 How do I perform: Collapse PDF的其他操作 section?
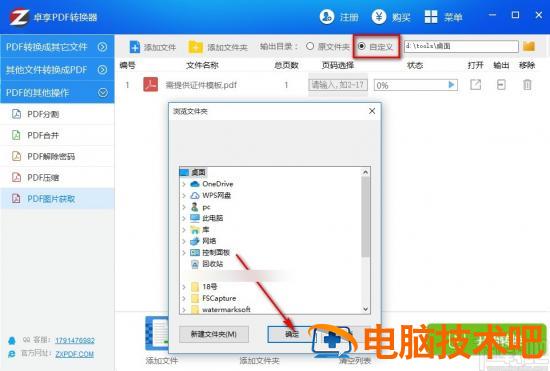(x=102, y=93)
